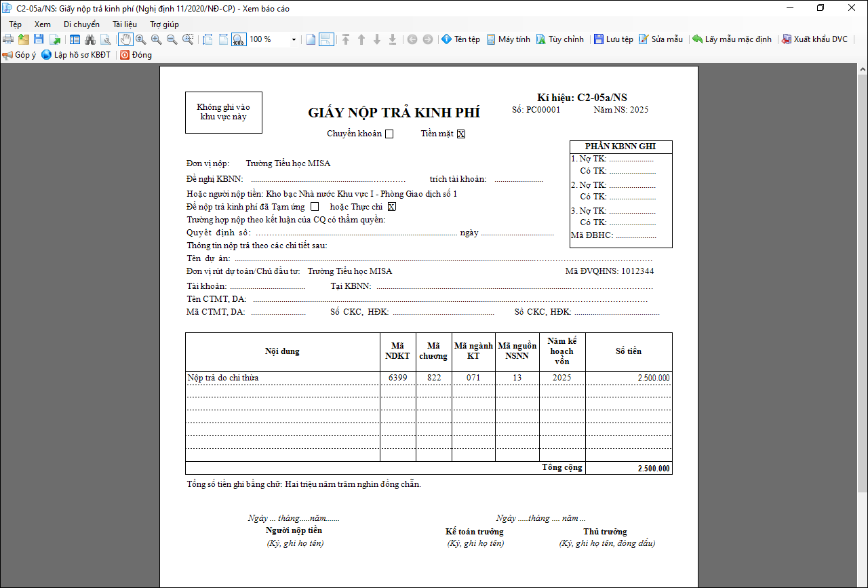The width and height of the screenshot is (868, 588).
Task: Click the Last Page arrow icon
Action: [393, 39]
